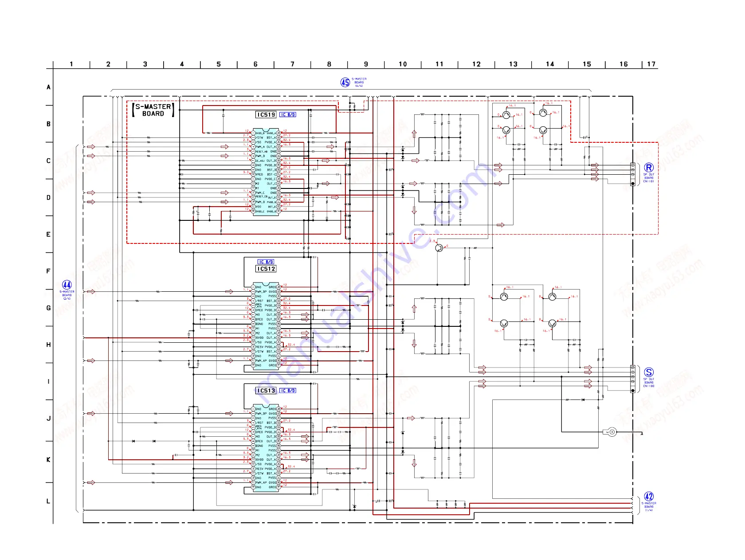This screenshot has height=560, width=745.
Task: Click the PWM_D pin label on IC519
Action: tap(260, 202)
